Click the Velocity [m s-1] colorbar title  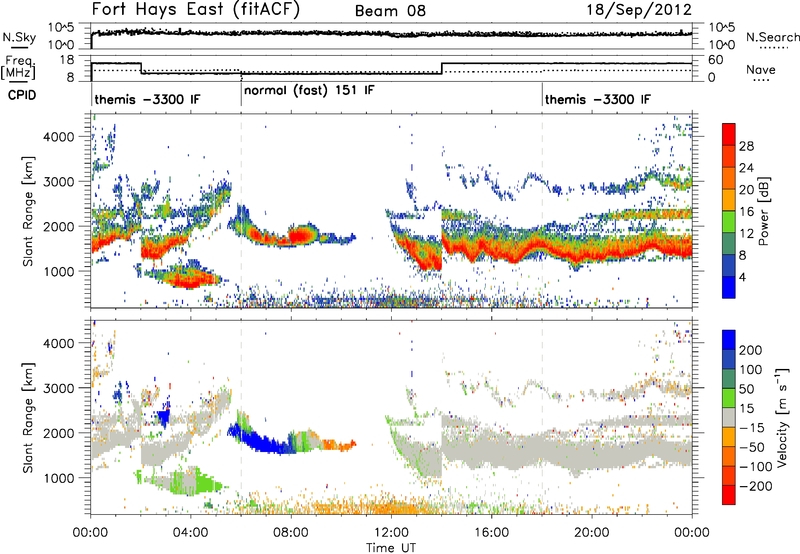(x=781, y=417)
